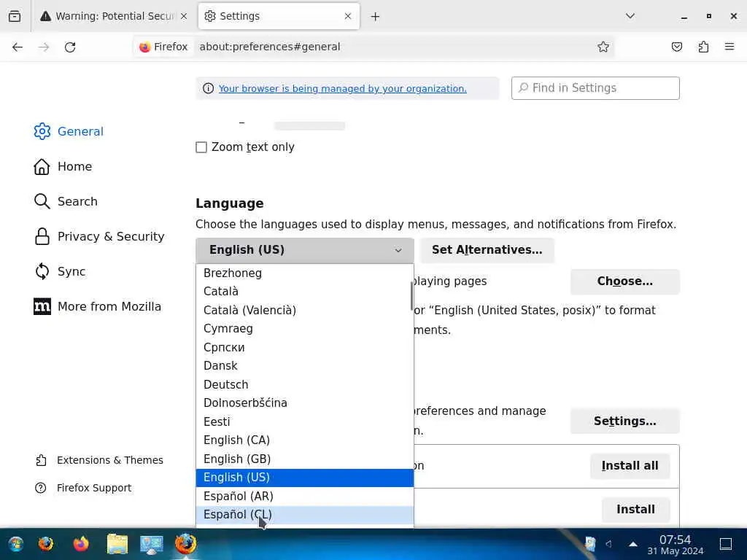Close the Settings tab

point(348,16)
